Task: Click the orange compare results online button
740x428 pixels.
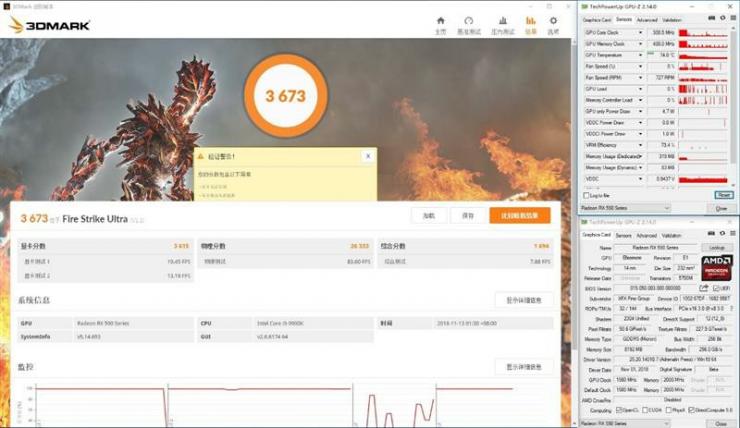Action: (x=520, y=216)
